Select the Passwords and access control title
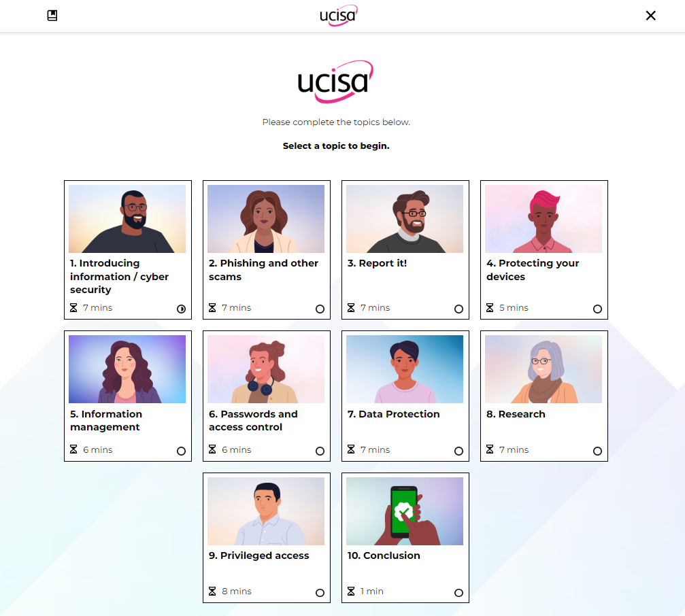 pos(253,420)
